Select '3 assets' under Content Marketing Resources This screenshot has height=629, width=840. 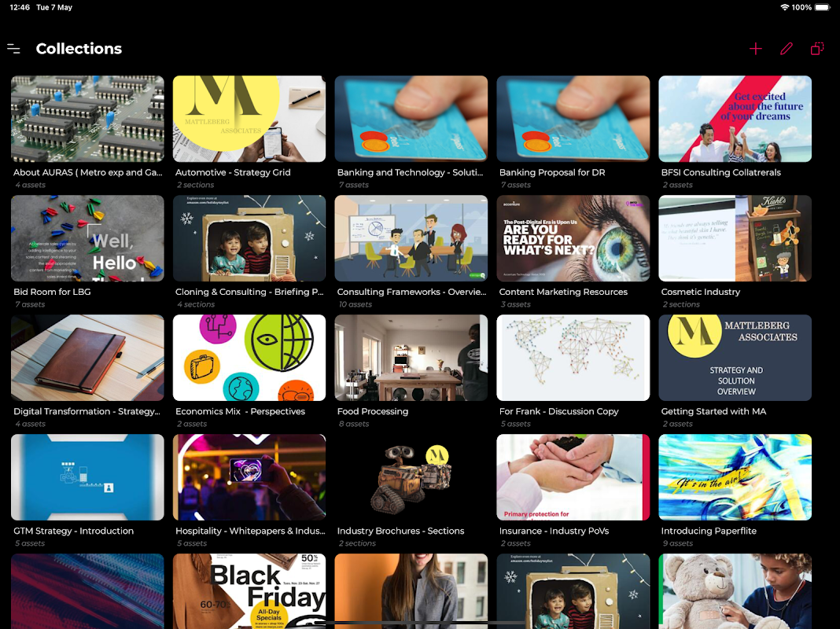[515, 304]
